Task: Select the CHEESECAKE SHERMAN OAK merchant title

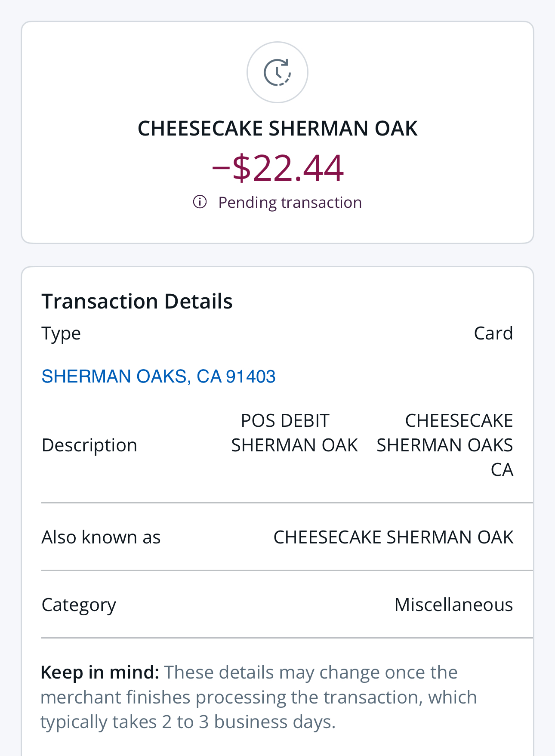Action: tap(277, 129)
